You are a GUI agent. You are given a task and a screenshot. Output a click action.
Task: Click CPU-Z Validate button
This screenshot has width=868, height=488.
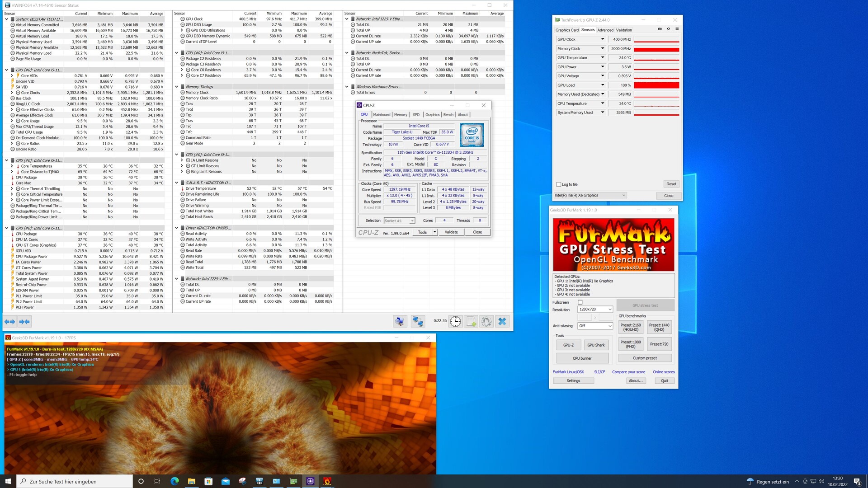(451, 232)
